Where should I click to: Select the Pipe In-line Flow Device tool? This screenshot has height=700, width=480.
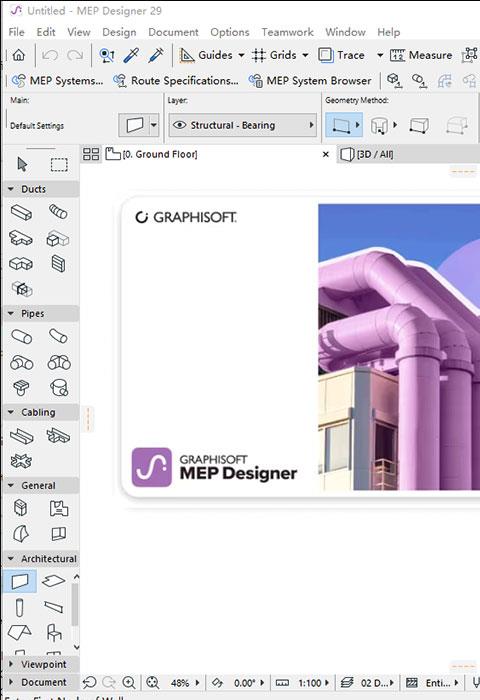click(59, 362)
